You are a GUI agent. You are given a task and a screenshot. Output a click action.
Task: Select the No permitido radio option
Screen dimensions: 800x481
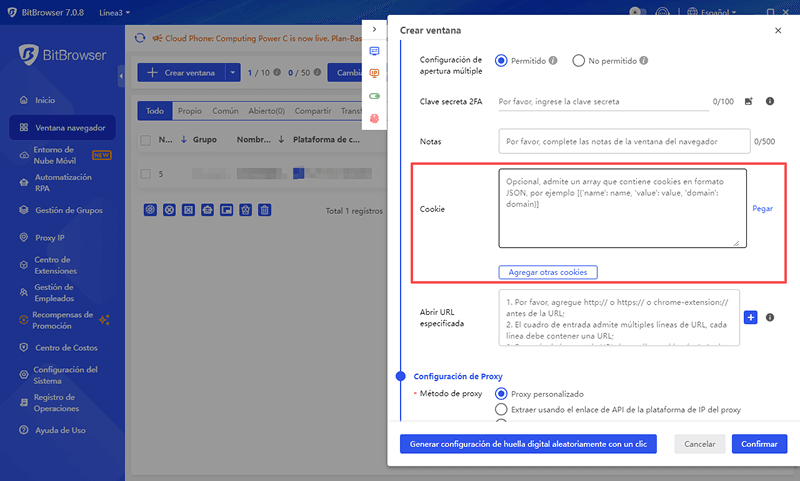point(578,61)
